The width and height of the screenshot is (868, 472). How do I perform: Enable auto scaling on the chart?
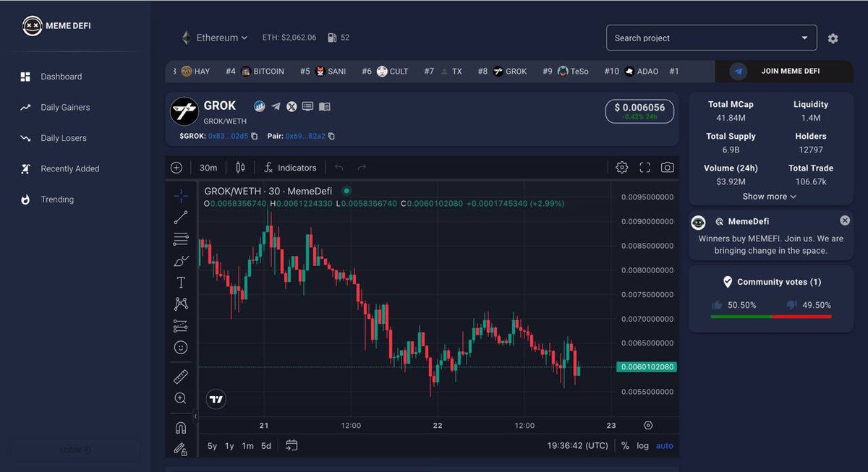(664, 446)
